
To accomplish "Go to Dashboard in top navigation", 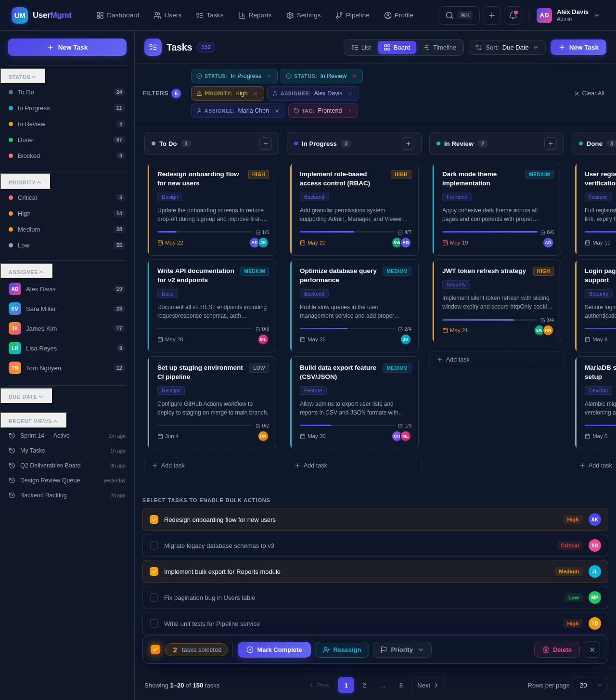I will coord(118,15).
